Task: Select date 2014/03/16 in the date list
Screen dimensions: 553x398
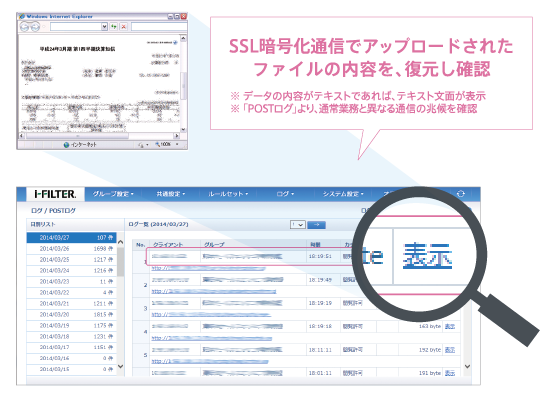Action: (x=72, y=358)
